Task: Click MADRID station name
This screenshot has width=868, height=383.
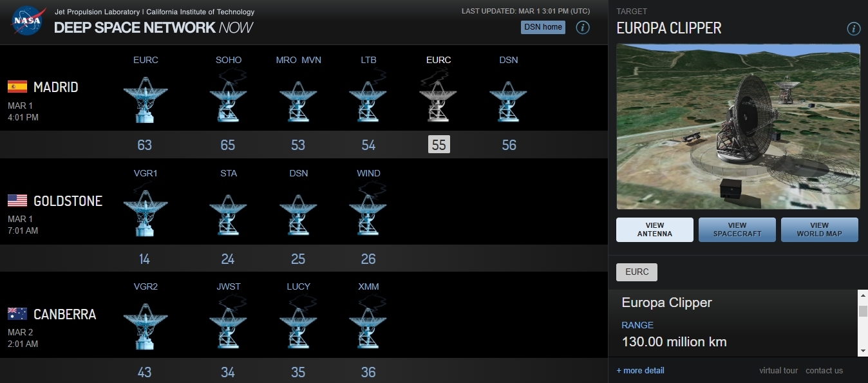Action: [55, 87]
